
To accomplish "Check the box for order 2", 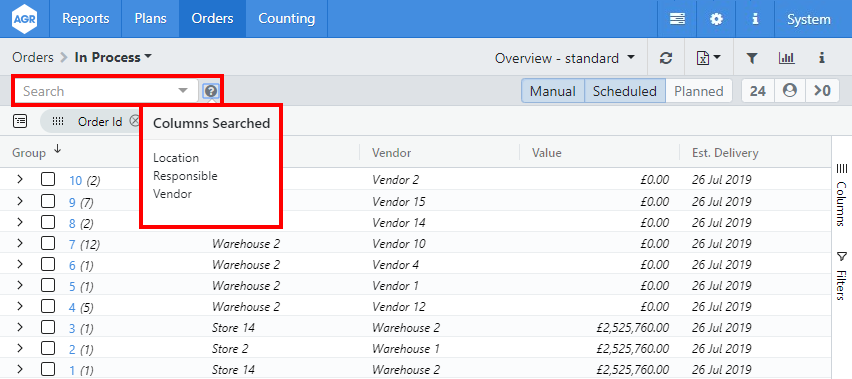I will click(48, 348).
